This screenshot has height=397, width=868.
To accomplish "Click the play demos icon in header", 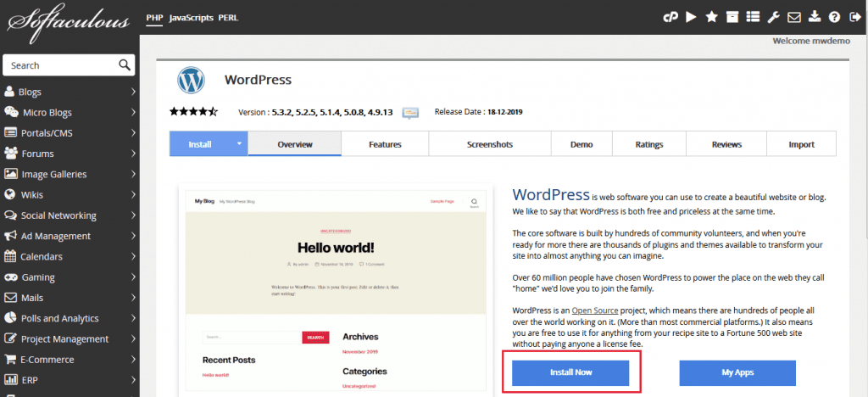I will click(691, 17).
